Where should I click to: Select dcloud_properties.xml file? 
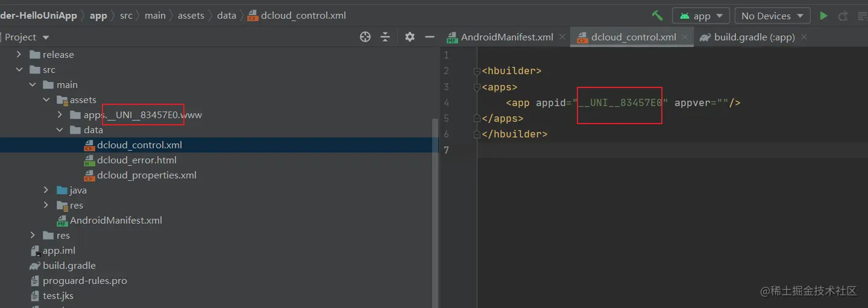146,175
